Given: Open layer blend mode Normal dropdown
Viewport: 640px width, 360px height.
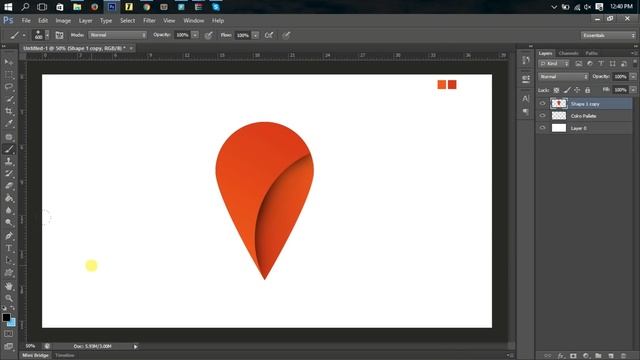Looking at the screenshot, I should tap(563, 77).
